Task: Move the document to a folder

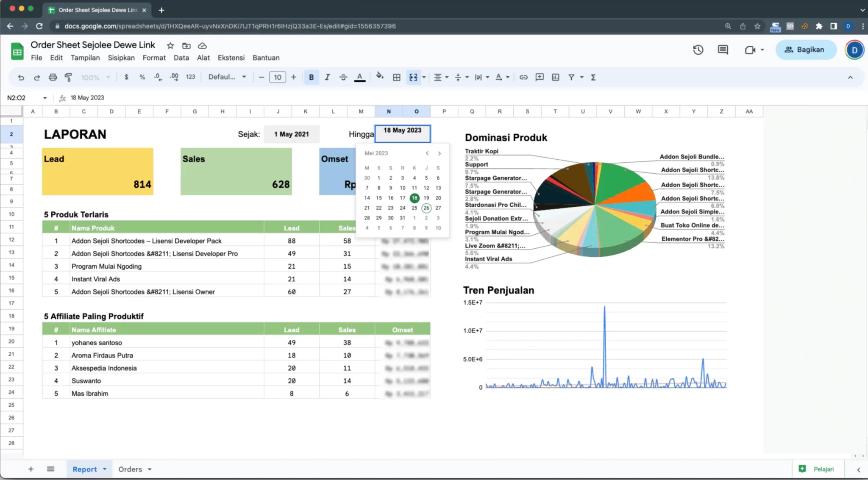Action: coord(186,45)
